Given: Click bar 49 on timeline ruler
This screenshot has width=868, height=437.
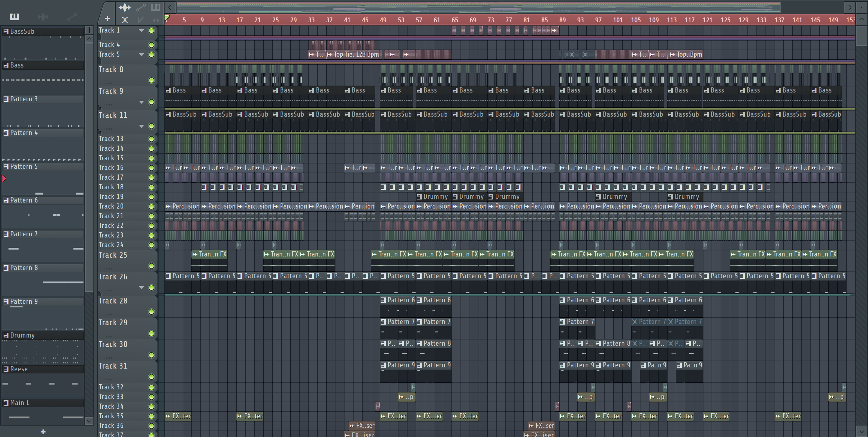Looking at the screenshot, I should pyautogui.click(x=383, y=20).
